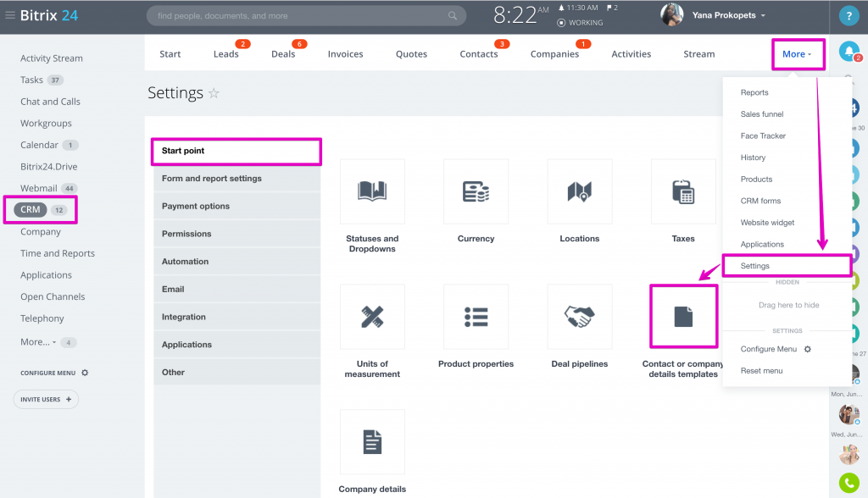Click the Bitrix 24 logo
This screenshot has width=868, height=498.
point(49,15)
